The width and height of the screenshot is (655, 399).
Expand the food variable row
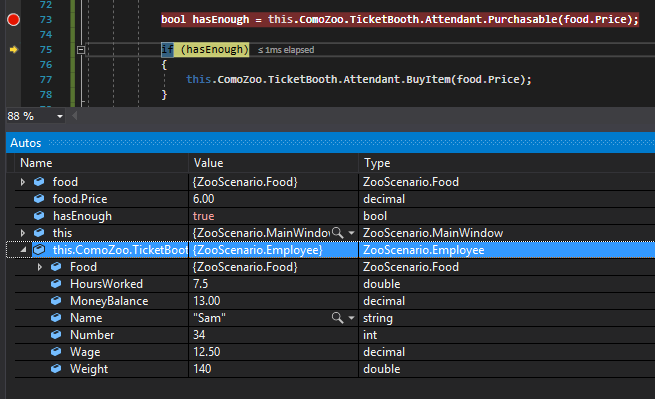click(x=23, y=182)
